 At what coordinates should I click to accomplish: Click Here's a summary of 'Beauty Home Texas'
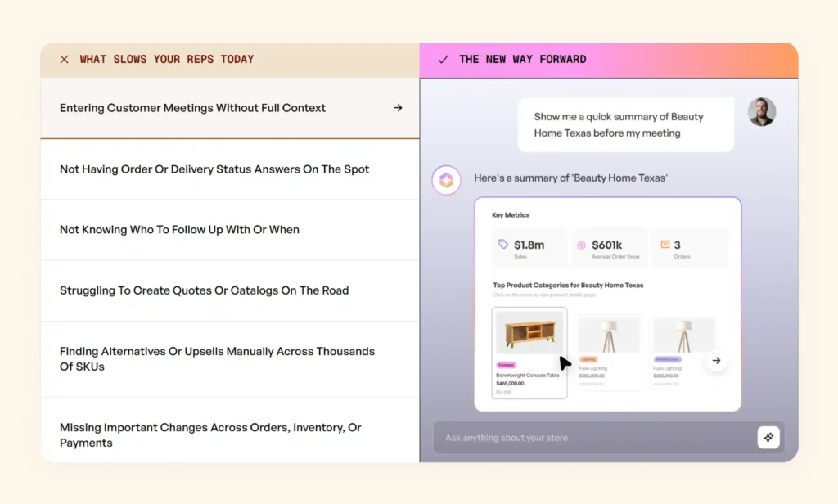(570, 178)
